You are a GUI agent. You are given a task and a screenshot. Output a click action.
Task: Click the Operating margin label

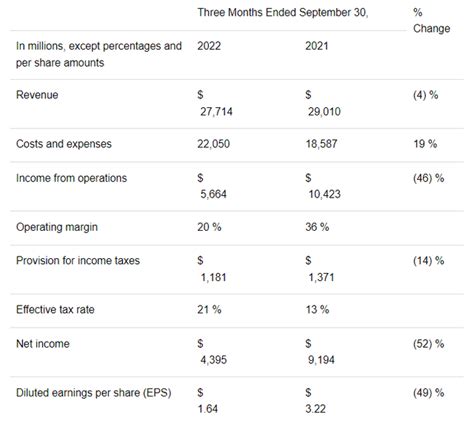click(x=57, y=227)
